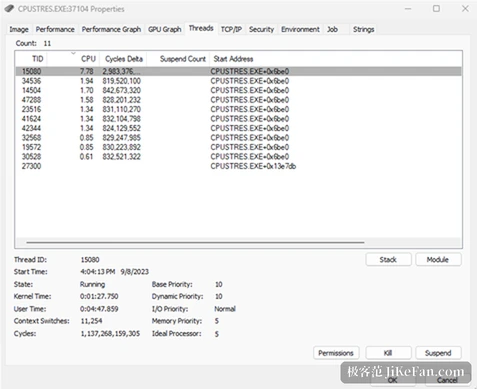The width and height of the screenshot is (477, 389).
Task: Click Cycles Delta value 832,521,322
Action: pyautogui.click(x=122, y=157)
